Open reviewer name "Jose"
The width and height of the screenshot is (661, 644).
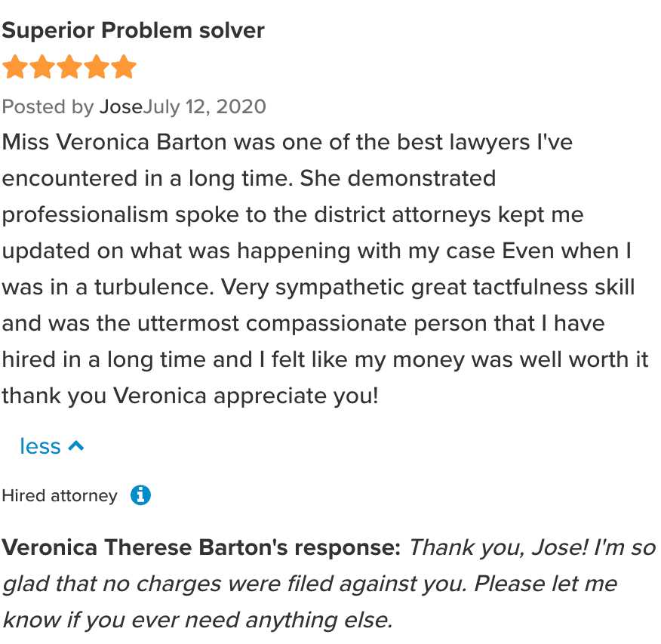[121, 106]
